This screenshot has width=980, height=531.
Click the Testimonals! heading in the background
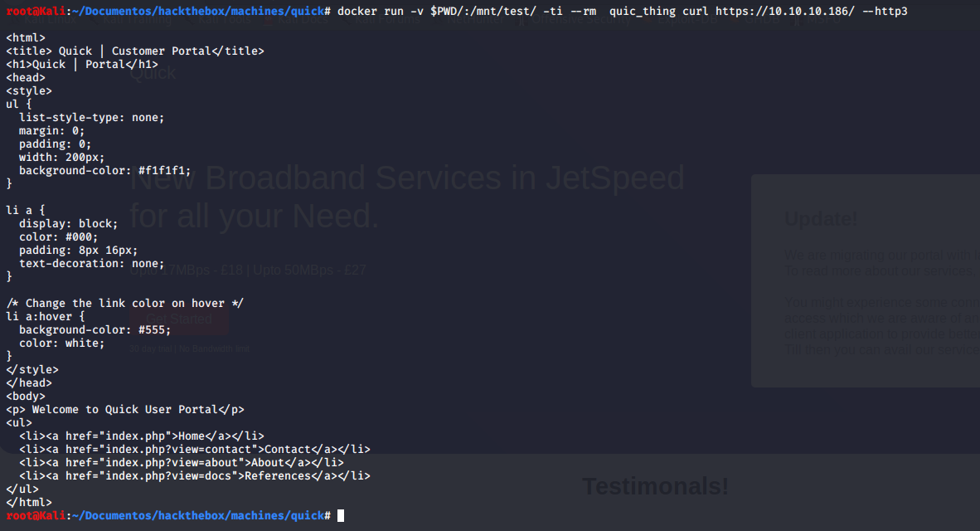pyautogui.click(x=655, y=486)
